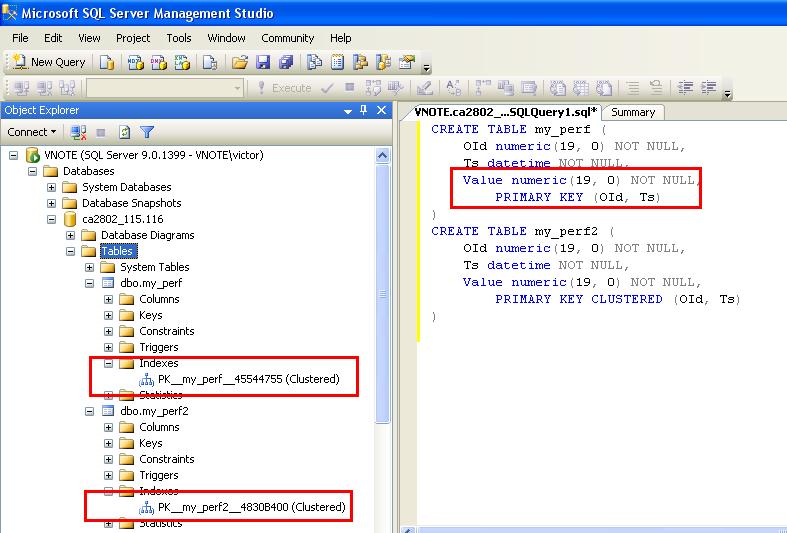The image size is (787, 533).
Task: Click the Object Explorer scroll up arrow
Action: (382, 156)
